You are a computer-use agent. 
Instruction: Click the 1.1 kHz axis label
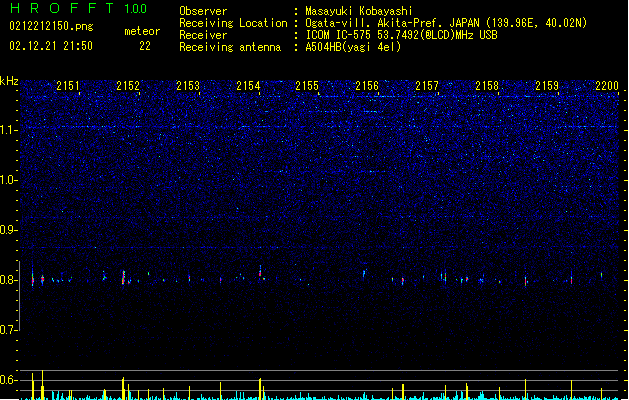tap(9, 130)
